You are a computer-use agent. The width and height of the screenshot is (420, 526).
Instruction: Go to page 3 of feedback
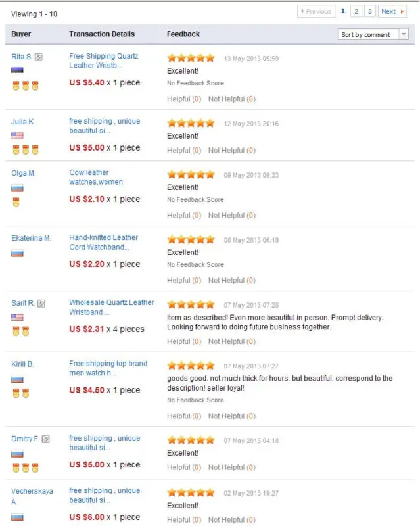[x=369, y=11]
